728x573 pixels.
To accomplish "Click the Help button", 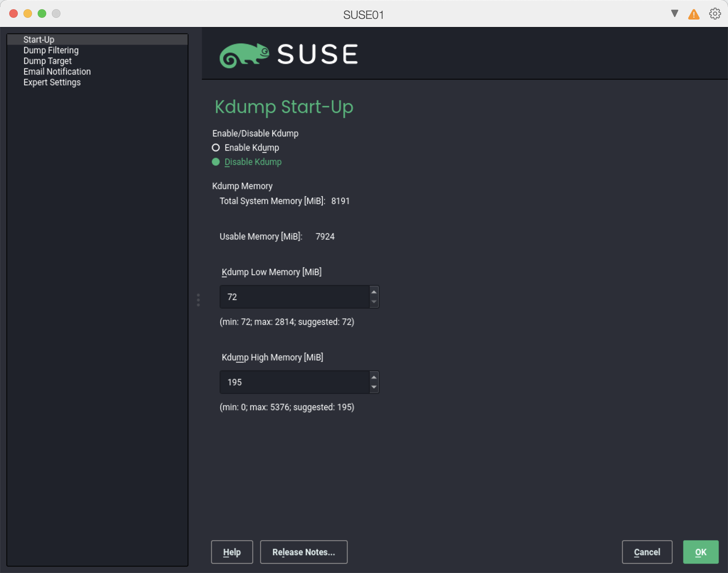I will click(232, 552).
